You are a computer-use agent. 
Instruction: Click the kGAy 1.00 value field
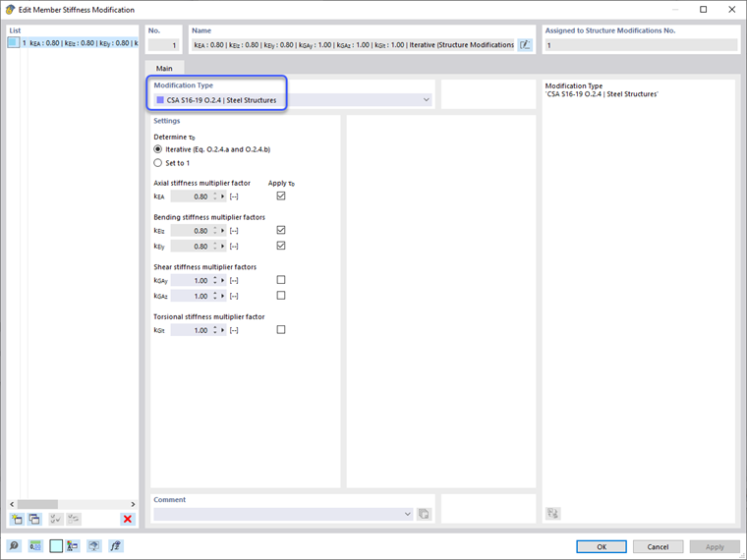[191, 280]
